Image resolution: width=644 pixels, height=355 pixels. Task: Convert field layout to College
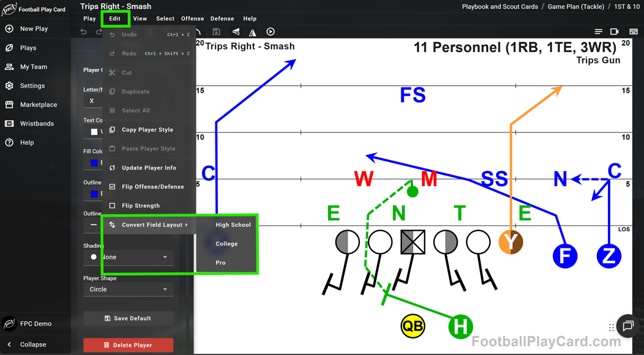coord(226,244)
